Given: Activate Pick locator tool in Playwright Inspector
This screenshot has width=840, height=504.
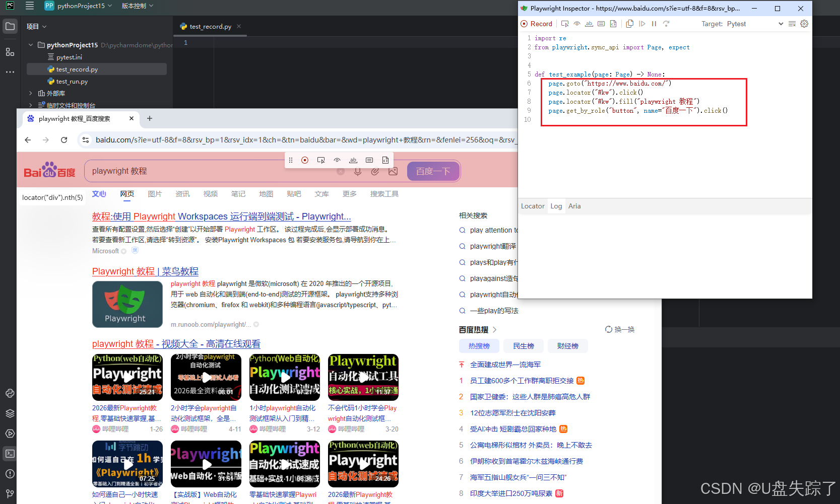Looking at the screenshot, I should click(565, 24).
